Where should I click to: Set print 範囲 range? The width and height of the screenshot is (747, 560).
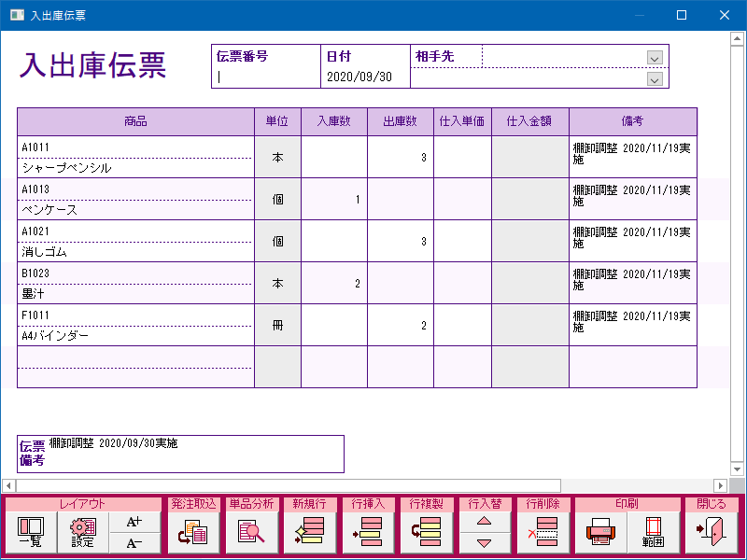652,533
